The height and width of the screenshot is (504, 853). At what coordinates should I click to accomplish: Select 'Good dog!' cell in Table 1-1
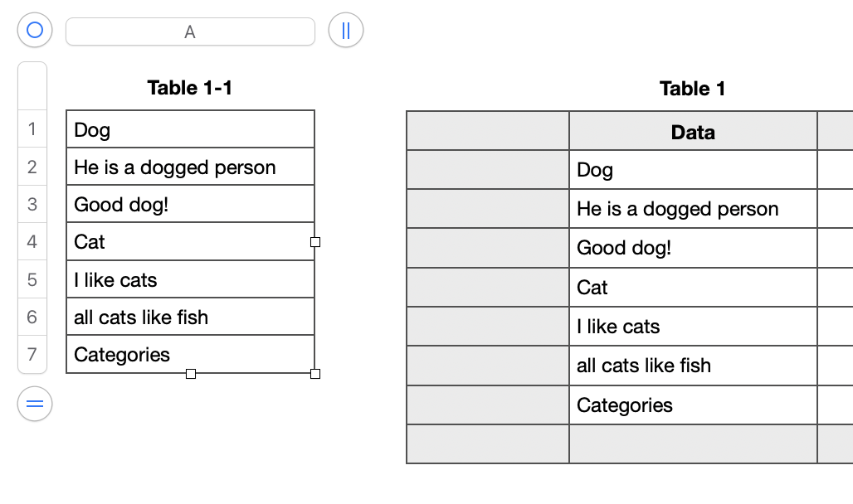(x=190, y=205)
